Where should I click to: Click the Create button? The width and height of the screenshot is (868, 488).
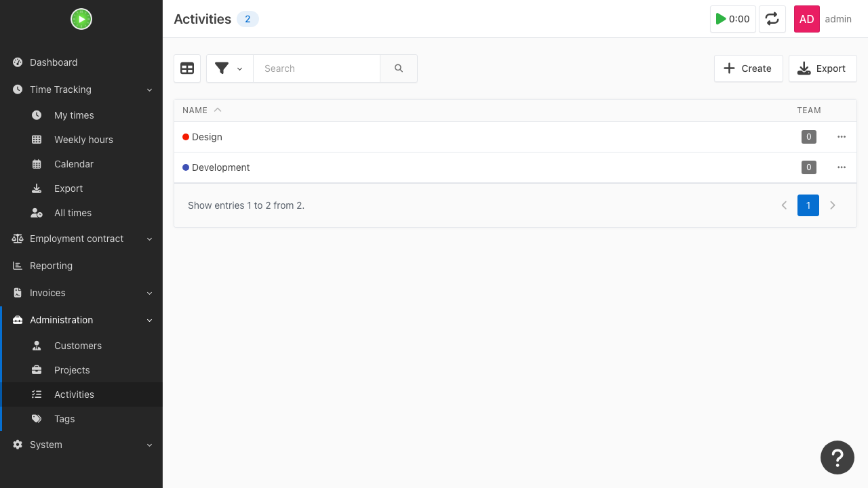748,68
